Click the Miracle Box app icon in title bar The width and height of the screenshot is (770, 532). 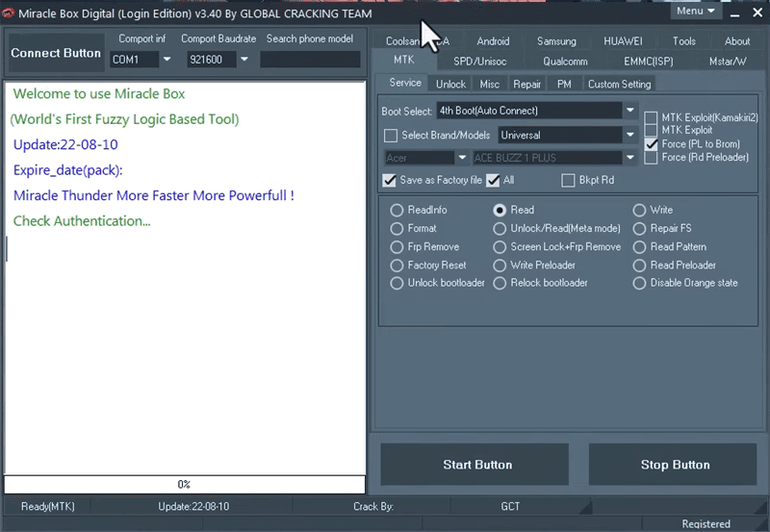coord(9,13)
